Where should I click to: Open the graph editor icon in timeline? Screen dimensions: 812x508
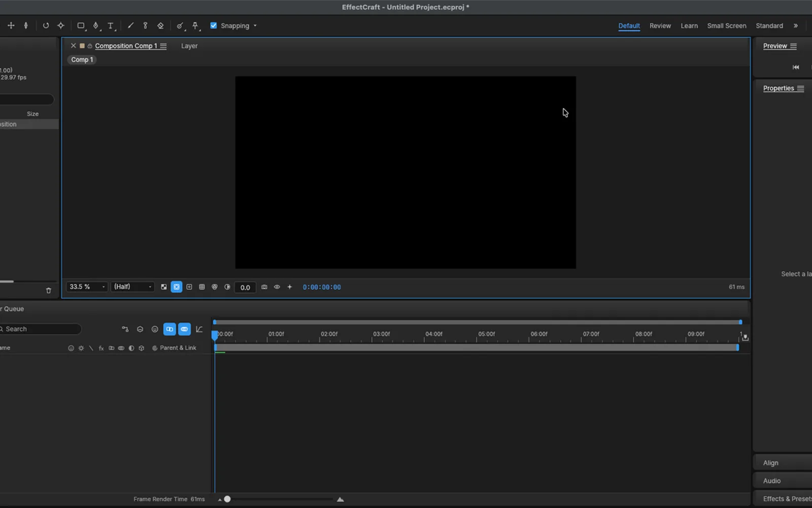click(199, 329)
